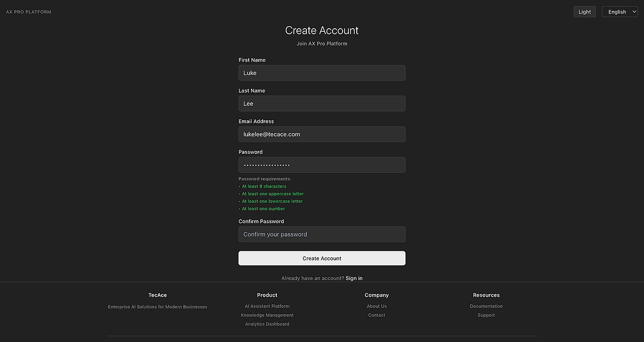The width and height of the screenshot is (644, 342).
Task: Open the Support footer link
Action: 487,315
